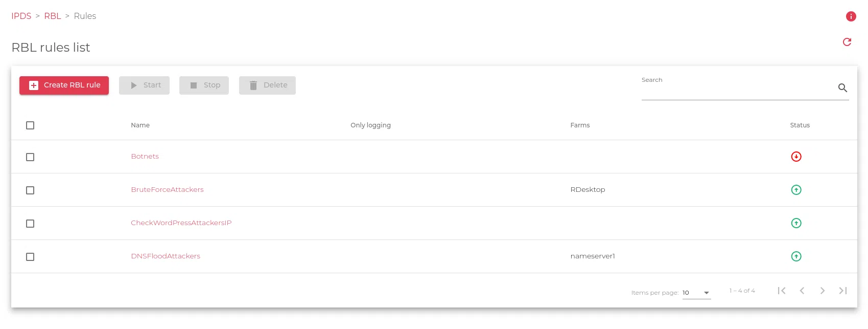Viewport: 868px width, 329px height.
Task: Click CheckWordPressAttackersIP status icon
Action: point(796,223)
